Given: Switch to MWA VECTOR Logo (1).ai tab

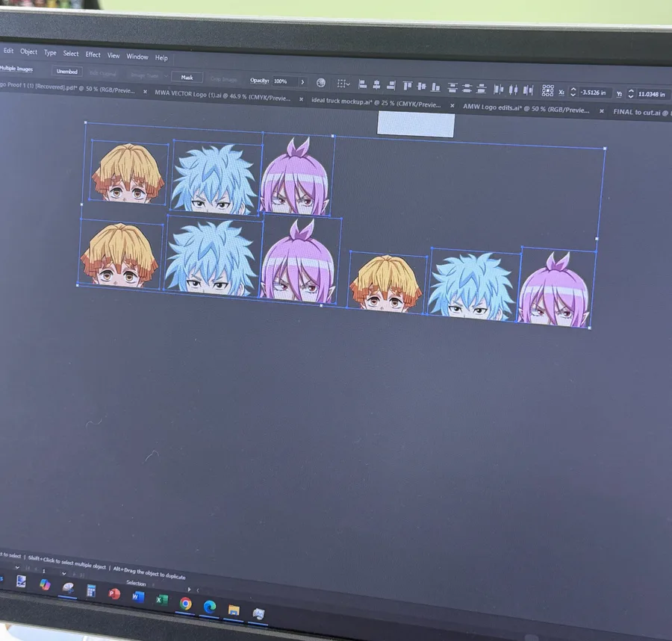Looking at the screenshot, I should click(223, 96).
